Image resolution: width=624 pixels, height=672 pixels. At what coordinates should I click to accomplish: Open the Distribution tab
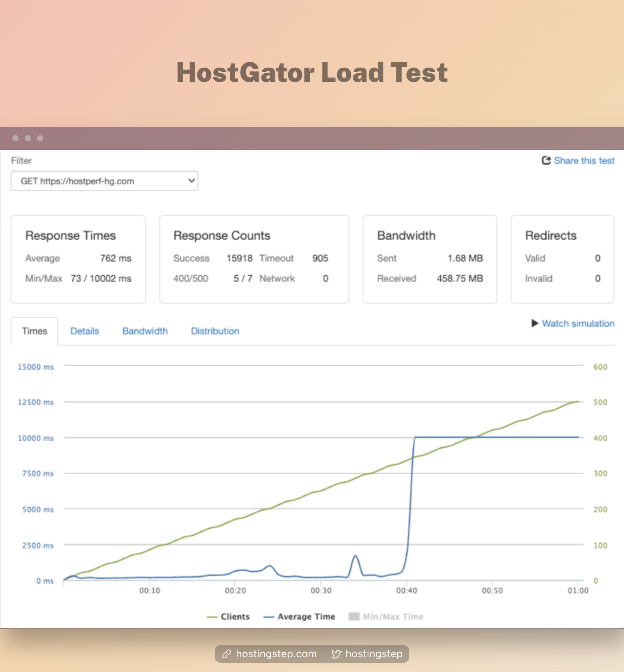pyautogui.click(x=215, y=331)
